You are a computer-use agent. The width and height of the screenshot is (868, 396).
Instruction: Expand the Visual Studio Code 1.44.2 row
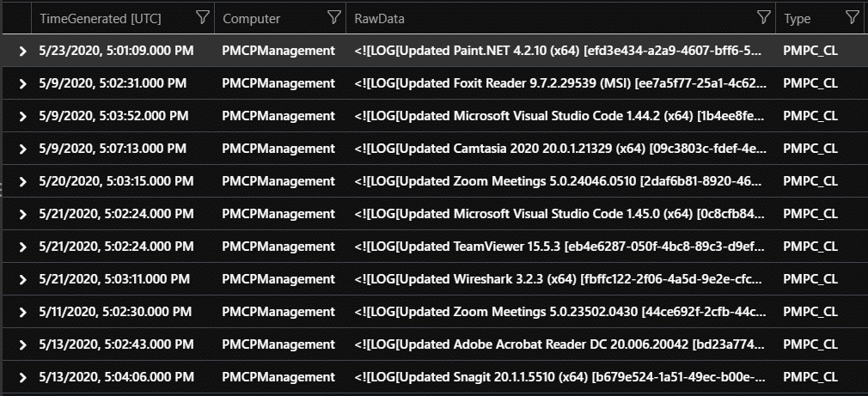click(x=22, y=116)
